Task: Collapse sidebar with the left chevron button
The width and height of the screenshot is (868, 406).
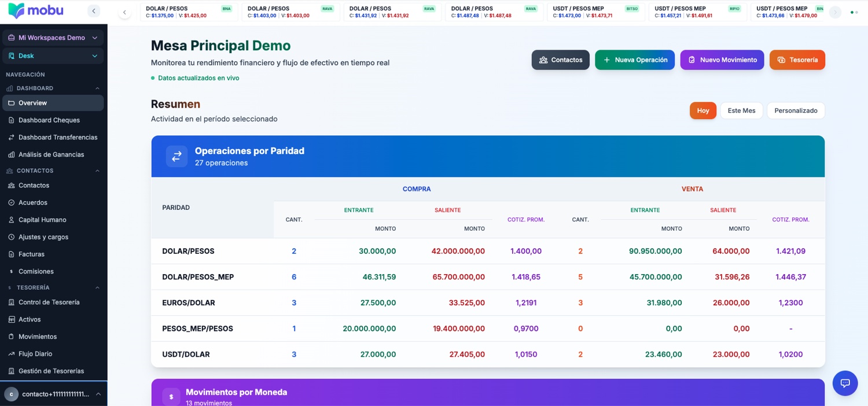Action: [x=94, y=11]
